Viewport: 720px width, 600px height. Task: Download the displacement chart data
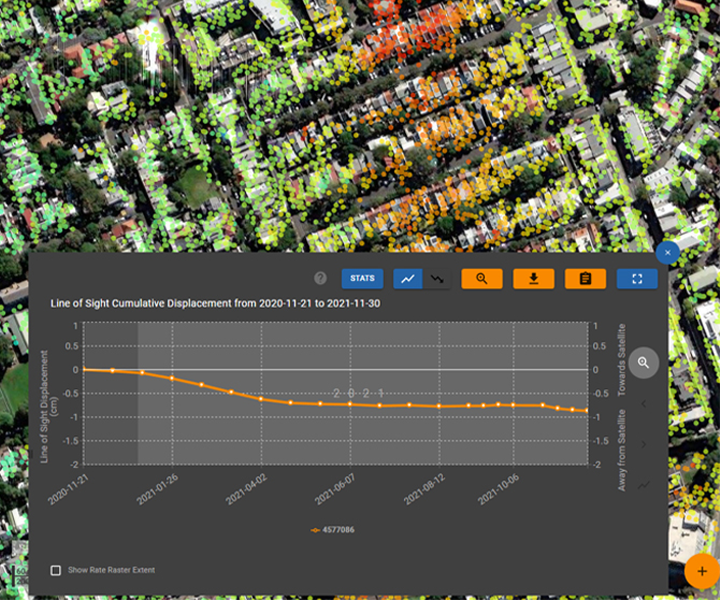tap(533, 279)
